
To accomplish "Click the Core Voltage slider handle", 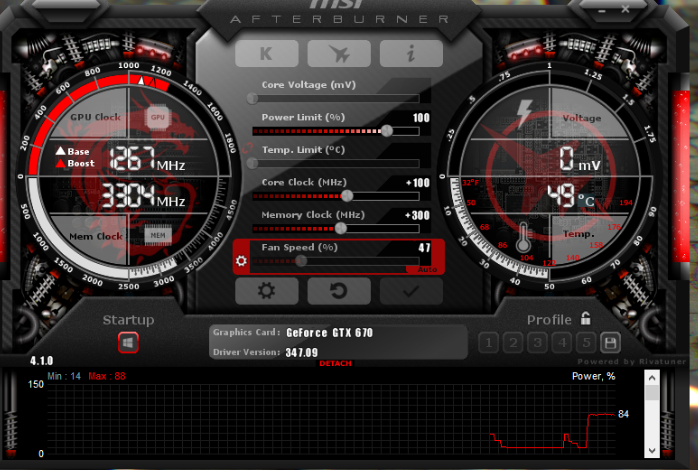I will pyautogui.click(x=252, y=98).
